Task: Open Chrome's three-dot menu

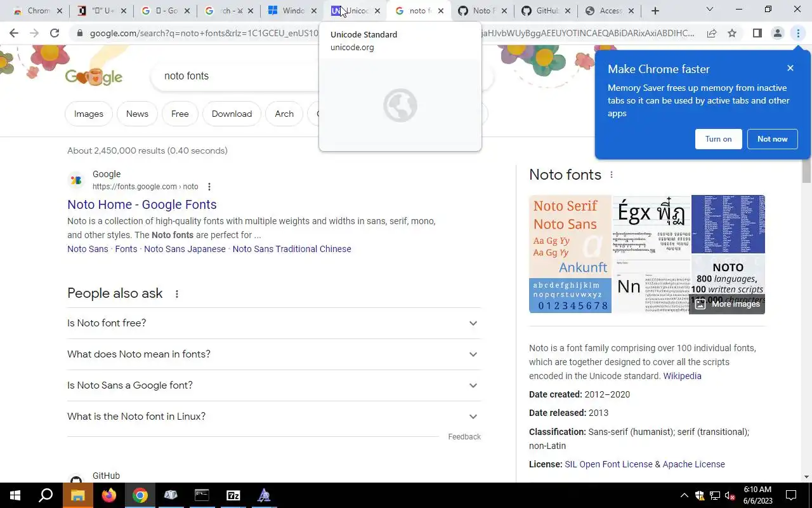Action: pos(798,33)
